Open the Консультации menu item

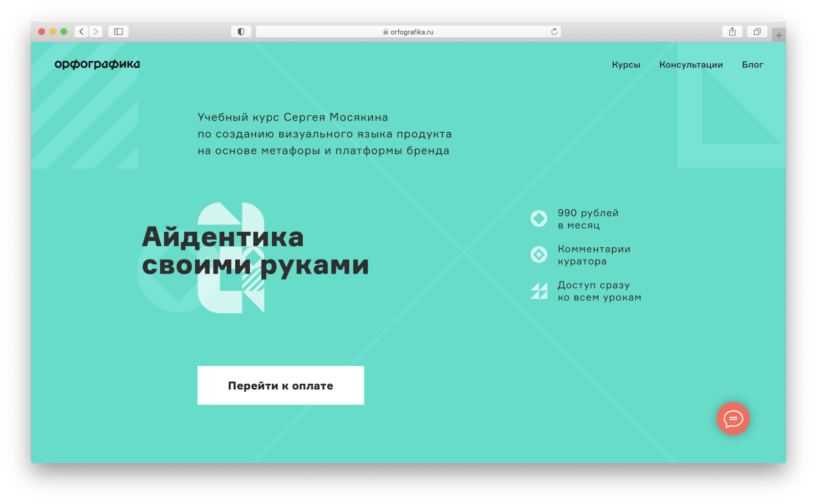(x=691, y=65)
